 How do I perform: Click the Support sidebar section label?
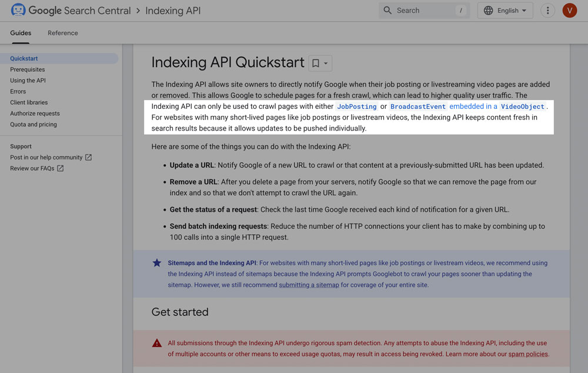[21, 146]
